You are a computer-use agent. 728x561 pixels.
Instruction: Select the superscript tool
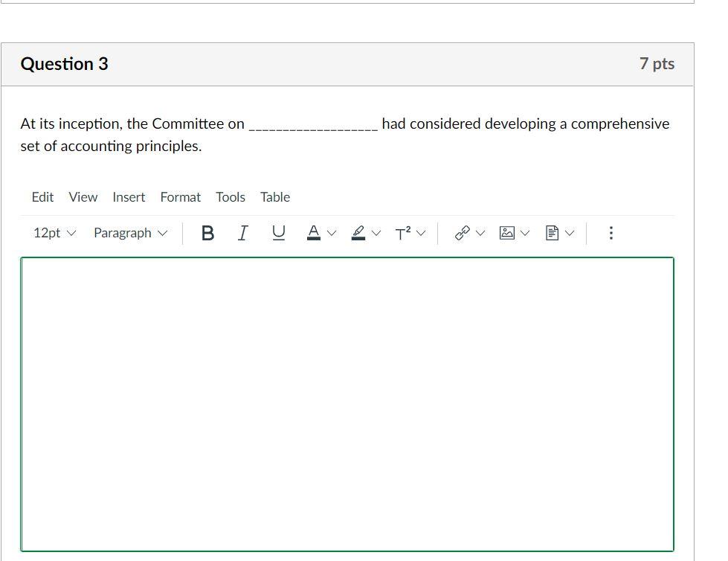click(x=405, y=233)
